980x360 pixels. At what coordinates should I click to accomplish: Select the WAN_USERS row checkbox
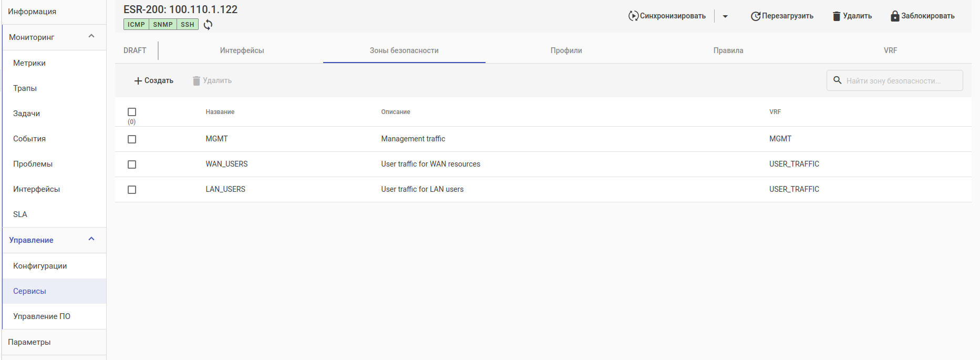(x=132, y=164)
